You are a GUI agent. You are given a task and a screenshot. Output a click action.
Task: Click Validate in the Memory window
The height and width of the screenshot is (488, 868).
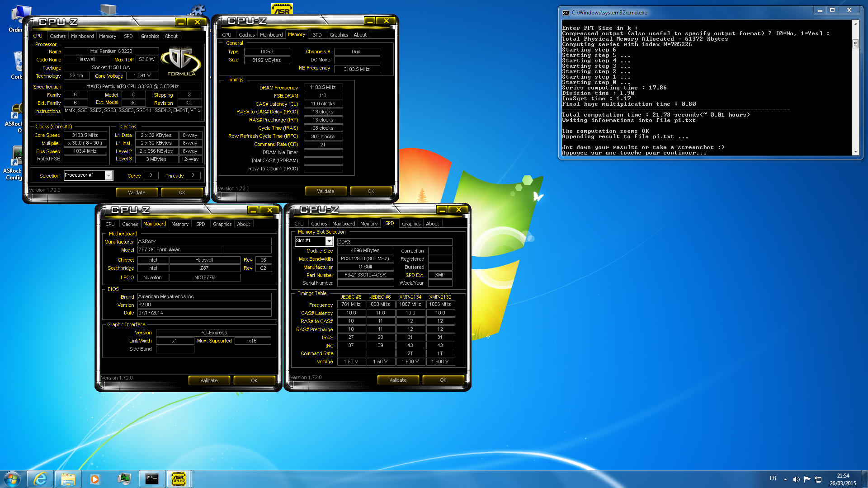(x=325, y=191)
